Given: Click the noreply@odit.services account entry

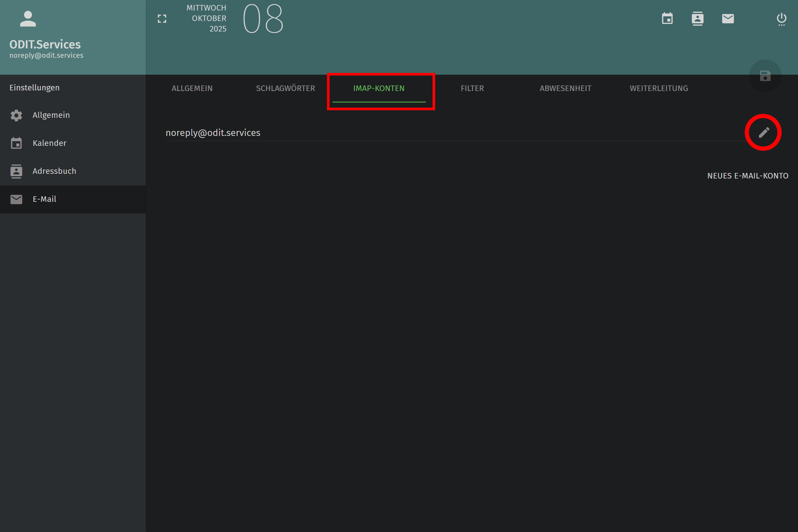Looking at the screenshot, I should [213, 133].
